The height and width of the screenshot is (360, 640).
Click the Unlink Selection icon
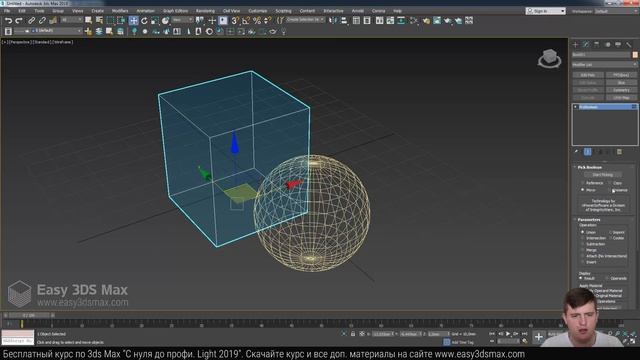point(42,20)
